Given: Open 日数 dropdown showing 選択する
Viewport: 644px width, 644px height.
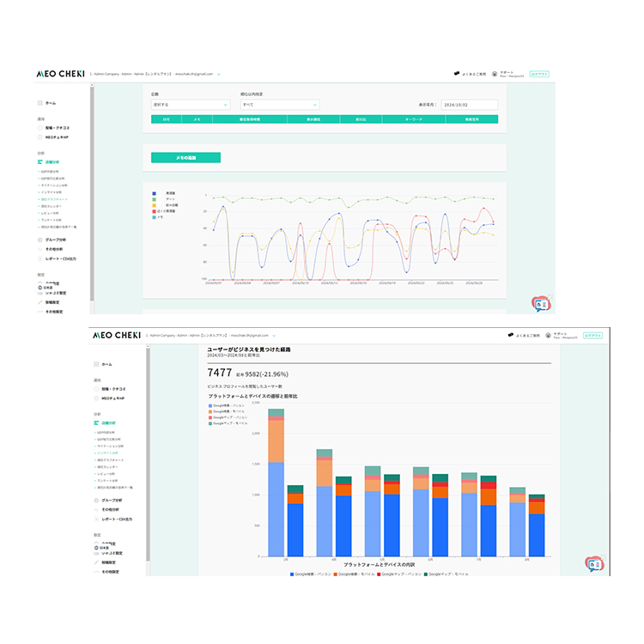Looking at the screenshot, I should (x=191, y=105).
